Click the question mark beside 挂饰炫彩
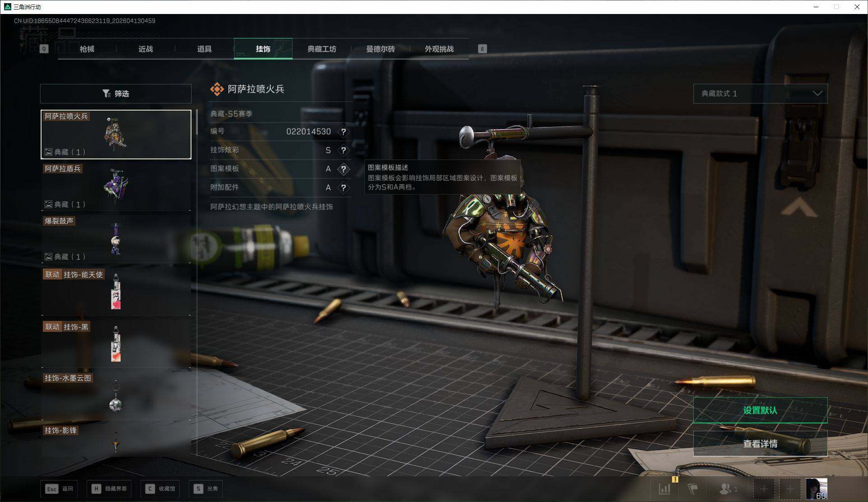This screenshot has height=502, width=868. coord(344,150)
